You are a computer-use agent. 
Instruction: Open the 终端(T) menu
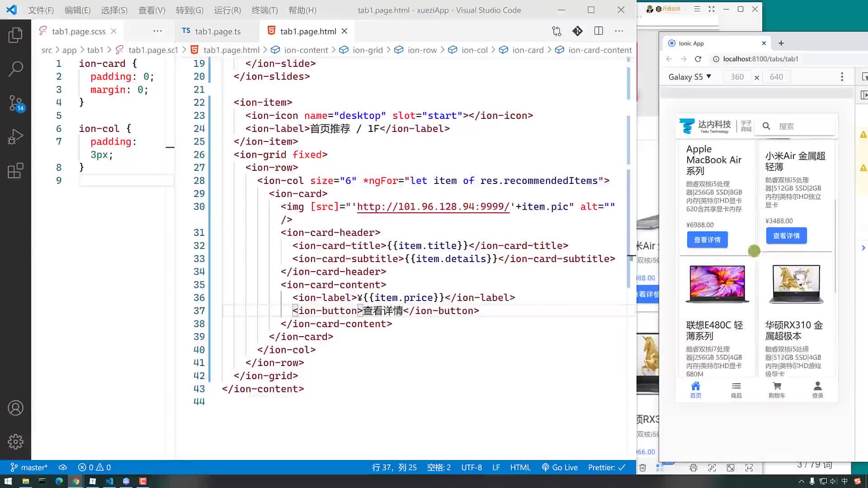[264, 10]
